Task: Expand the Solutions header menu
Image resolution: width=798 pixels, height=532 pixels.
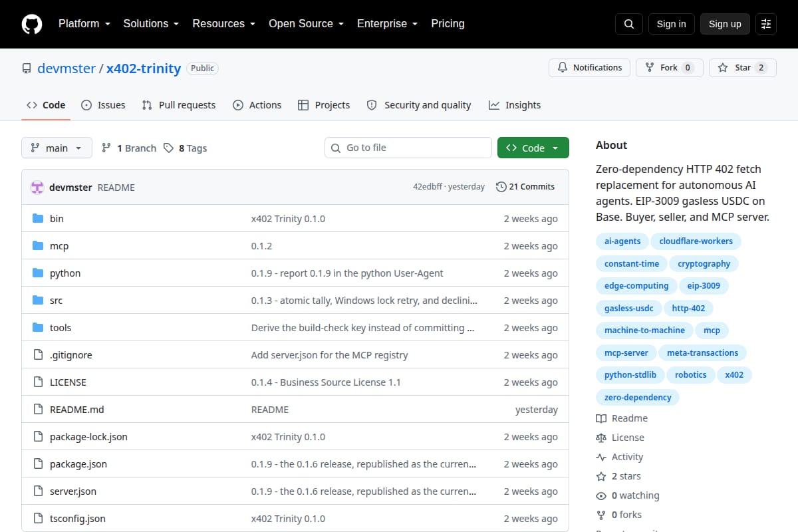Action: (x=151, y=23)
